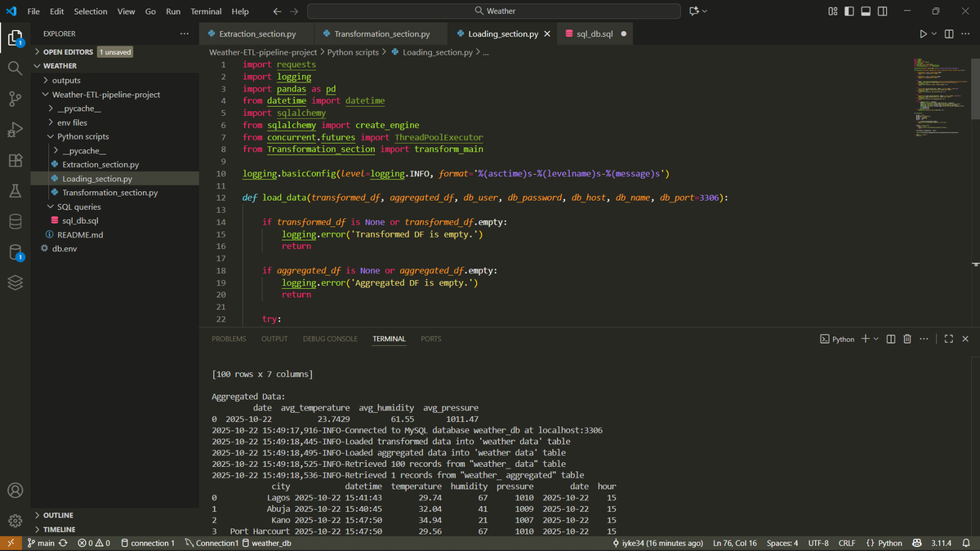The height and width of the screenshot is (551, 980).
Task: Expand the env files folder
Action: 114,122
